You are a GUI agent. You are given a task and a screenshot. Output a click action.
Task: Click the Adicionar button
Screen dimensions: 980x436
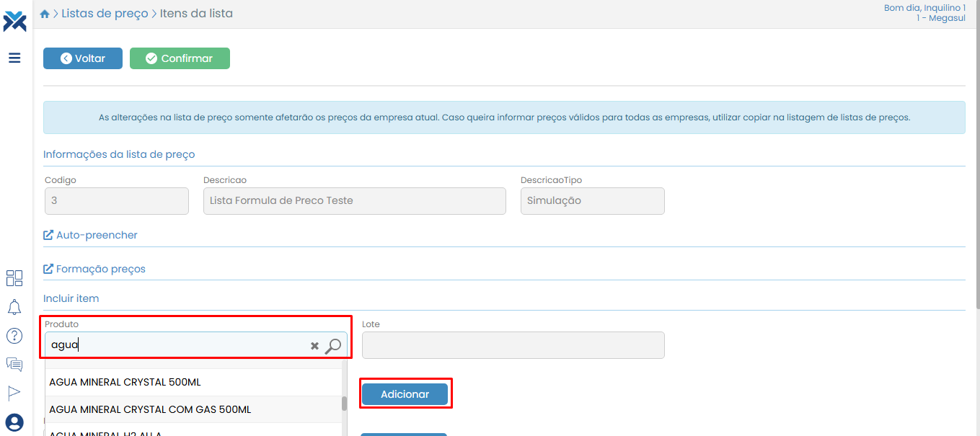click(405, 394)
